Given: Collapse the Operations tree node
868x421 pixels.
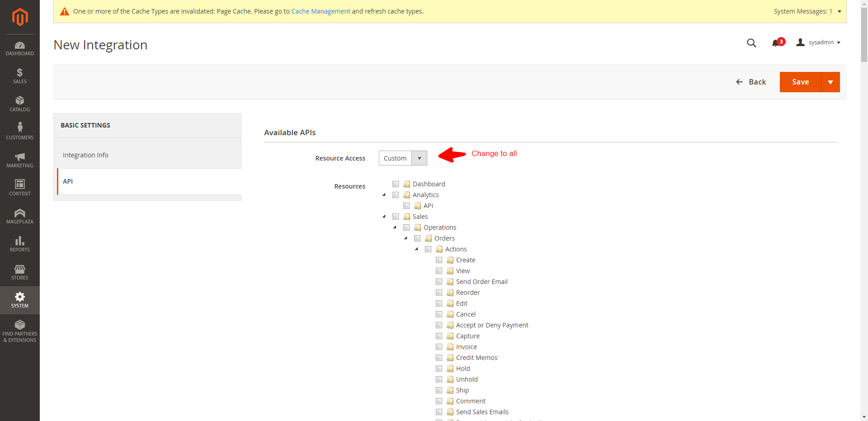Looking at the screenshot, I should 395,227.
